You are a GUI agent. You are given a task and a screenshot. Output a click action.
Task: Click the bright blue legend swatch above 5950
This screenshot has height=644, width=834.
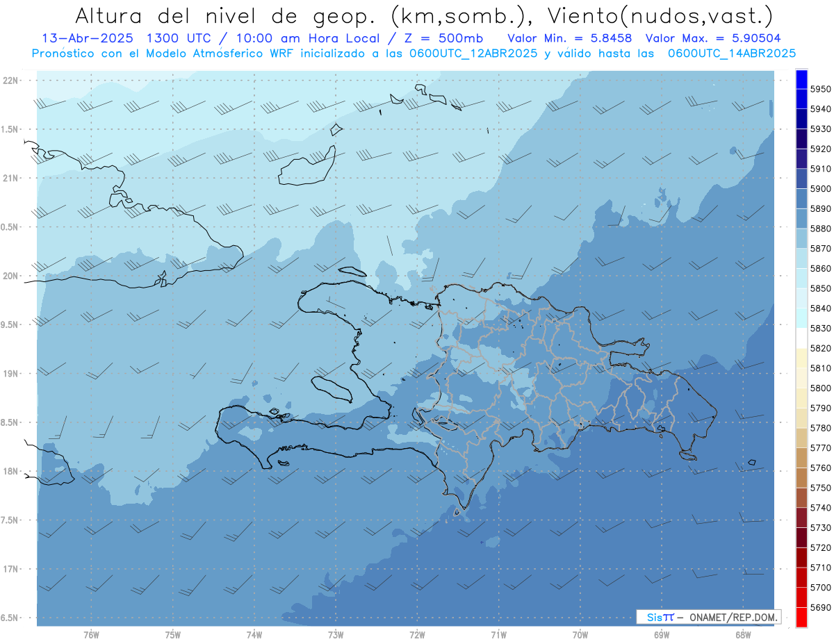(x=801, y=79)
